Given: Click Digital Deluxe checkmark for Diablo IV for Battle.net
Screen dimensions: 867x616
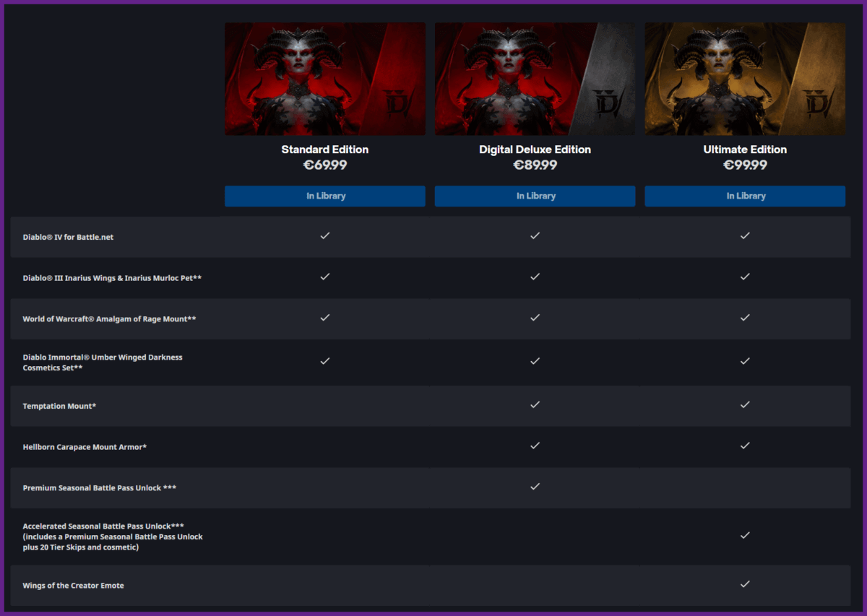Looking at the screenshot, I should pos(535,235).
